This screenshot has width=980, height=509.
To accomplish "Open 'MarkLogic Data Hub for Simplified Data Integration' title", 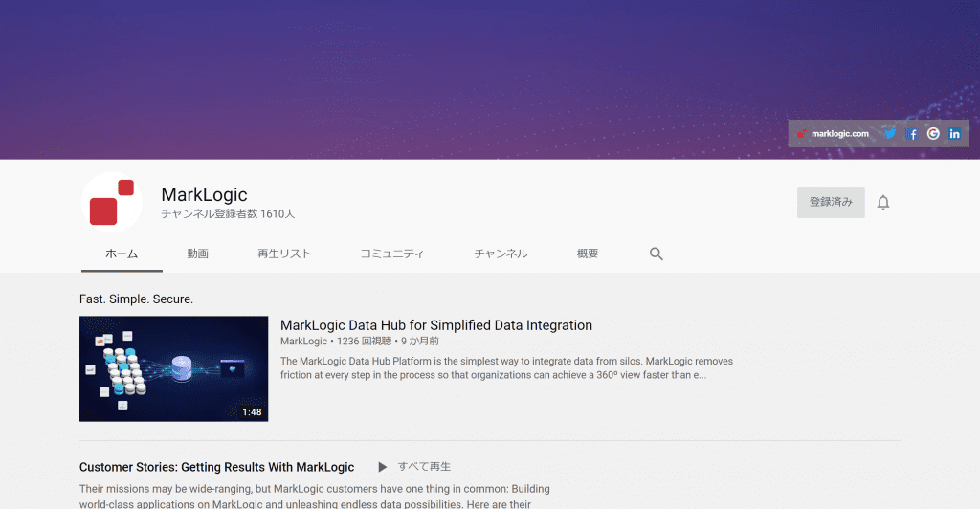I will pos(436,325).
